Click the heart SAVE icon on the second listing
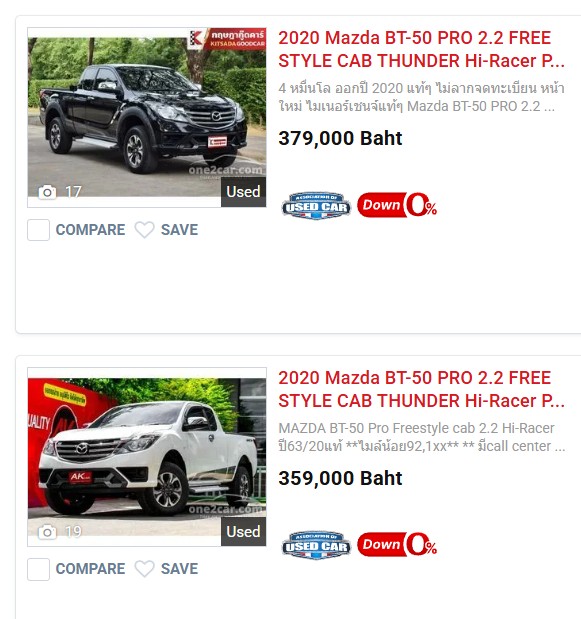This screenshot has height=619, width=581. tap(144, 569)
